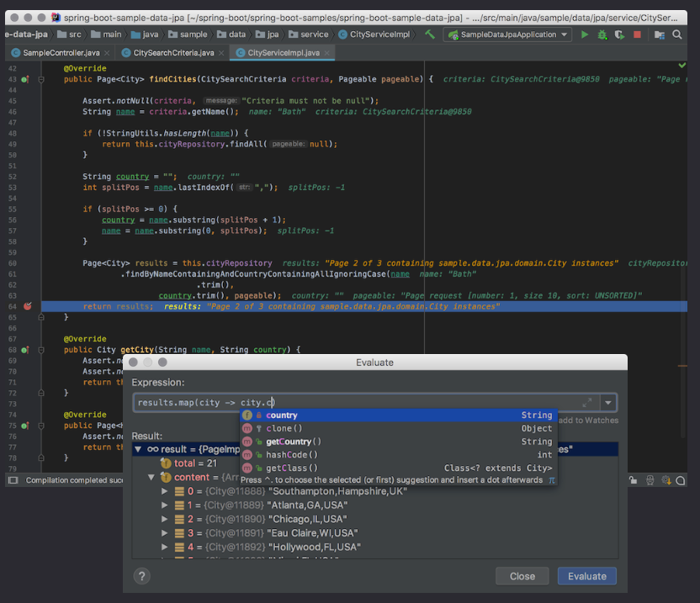Click the inspection status green checkmark
700x603 pixels.
682,65
